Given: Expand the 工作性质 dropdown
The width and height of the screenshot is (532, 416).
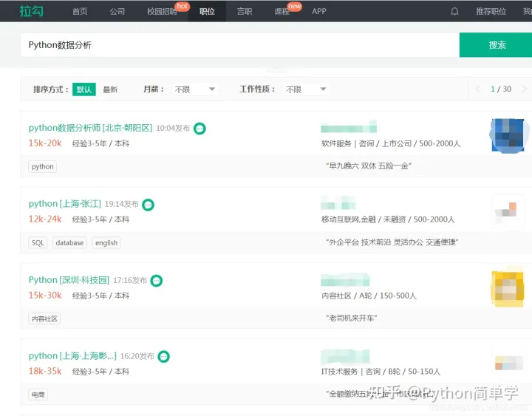Looking at the screenshot, I should (x=306, y=89).
